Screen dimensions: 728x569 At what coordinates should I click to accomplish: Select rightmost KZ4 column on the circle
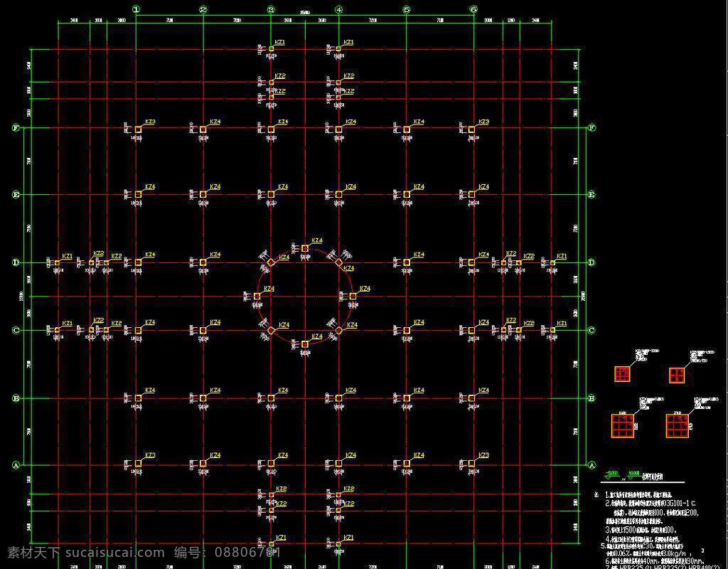coord(353,296)
